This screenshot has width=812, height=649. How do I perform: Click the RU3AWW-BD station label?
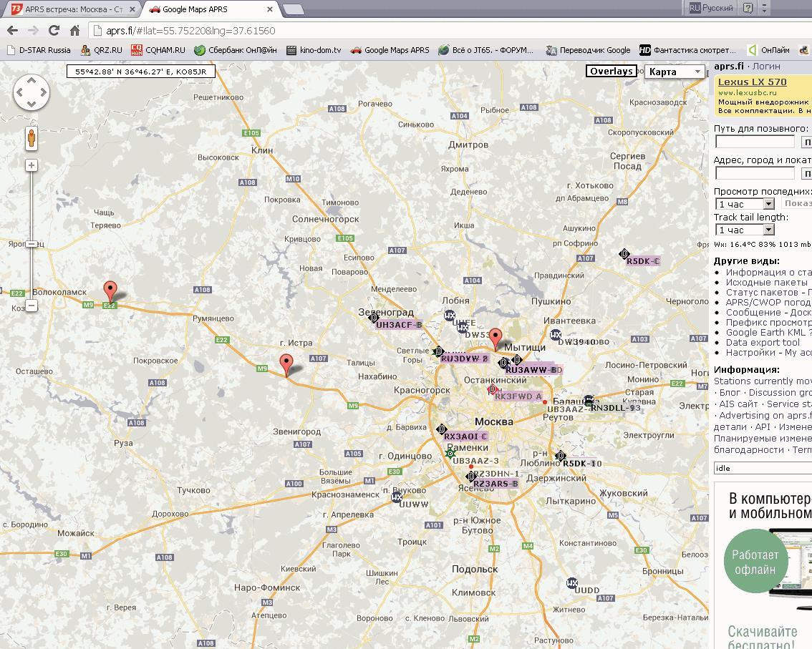(x=533, y=370)
